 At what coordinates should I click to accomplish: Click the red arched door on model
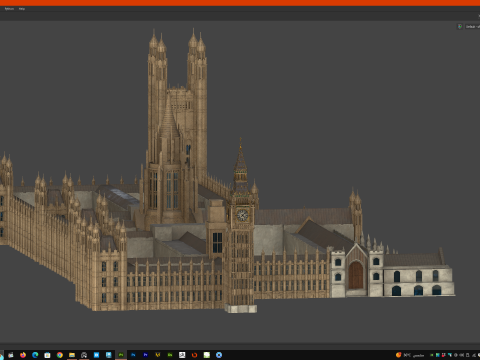click(356, 275)
